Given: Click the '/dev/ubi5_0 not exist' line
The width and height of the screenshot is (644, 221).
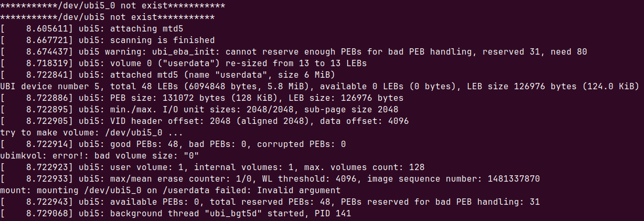Looking at the screenshot, I should tap(113, 7).
